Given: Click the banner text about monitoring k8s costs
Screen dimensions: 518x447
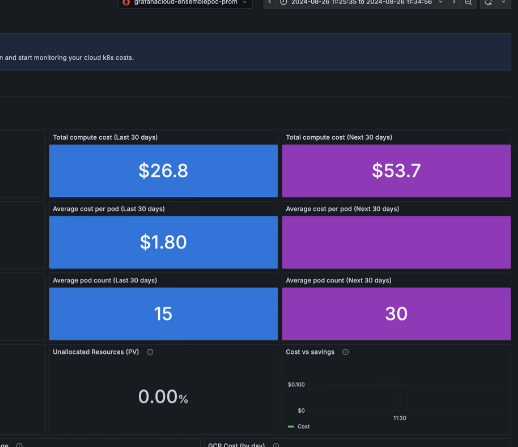Looking at the screenshot, I should click(67, 58).
